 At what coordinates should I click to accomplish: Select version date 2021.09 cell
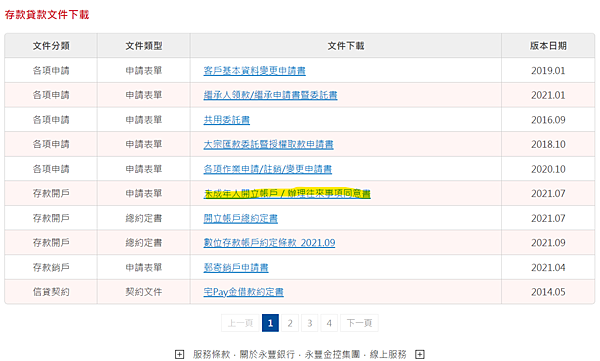tap(548, 243)
